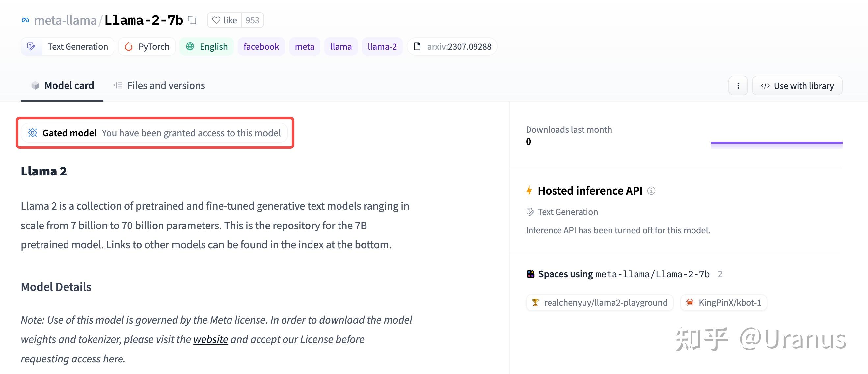Screen dimensions: 868x374
Task: Select the English language tag
Action: coord(206,46)
